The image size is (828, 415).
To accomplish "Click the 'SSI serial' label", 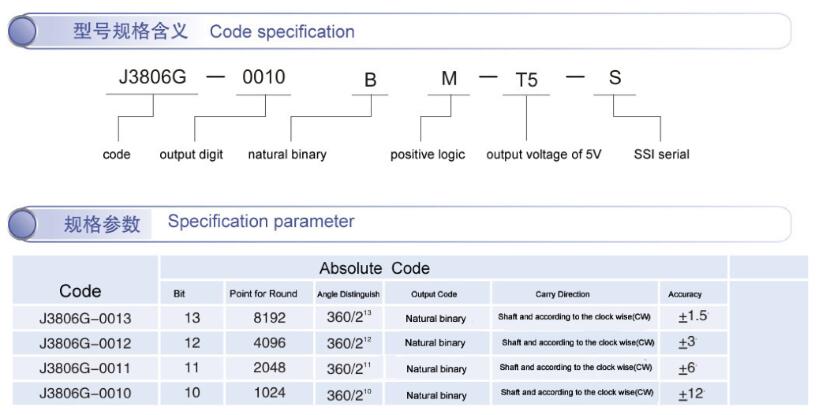I will [x=662, y=155].
